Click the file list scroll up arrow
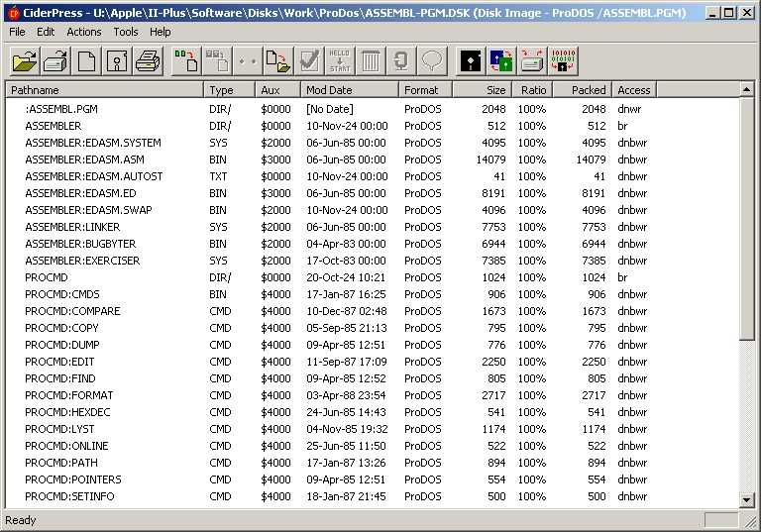Screen dimensions: 761x532 (746, 89)
